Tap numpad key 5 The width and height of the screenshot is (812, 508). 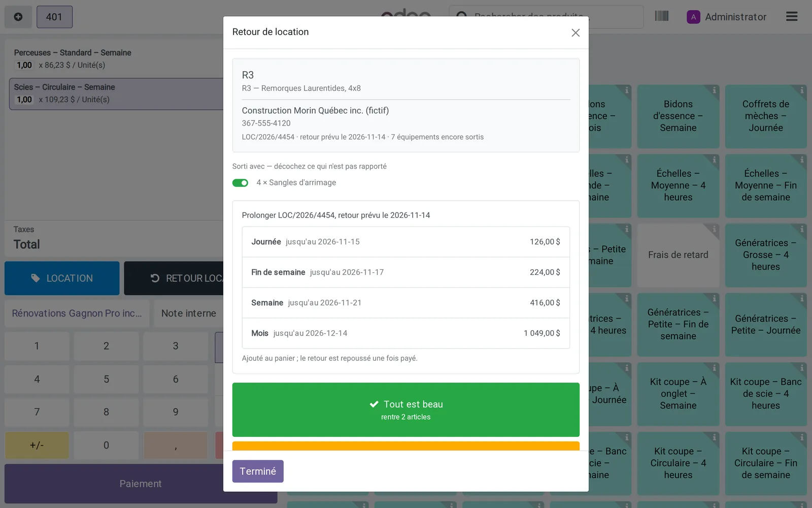click(106, 379)
